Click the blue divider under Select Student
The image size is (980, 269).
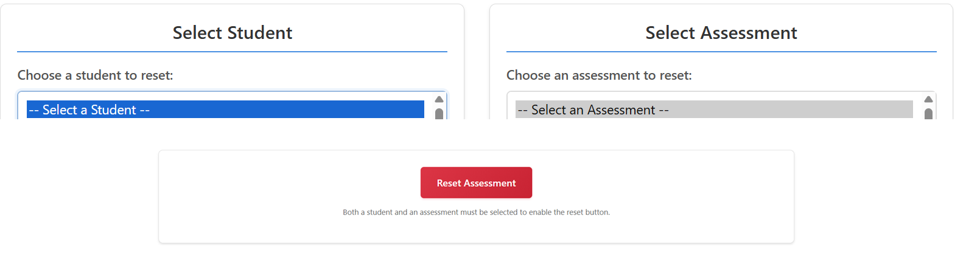click(x=232, y=52)
